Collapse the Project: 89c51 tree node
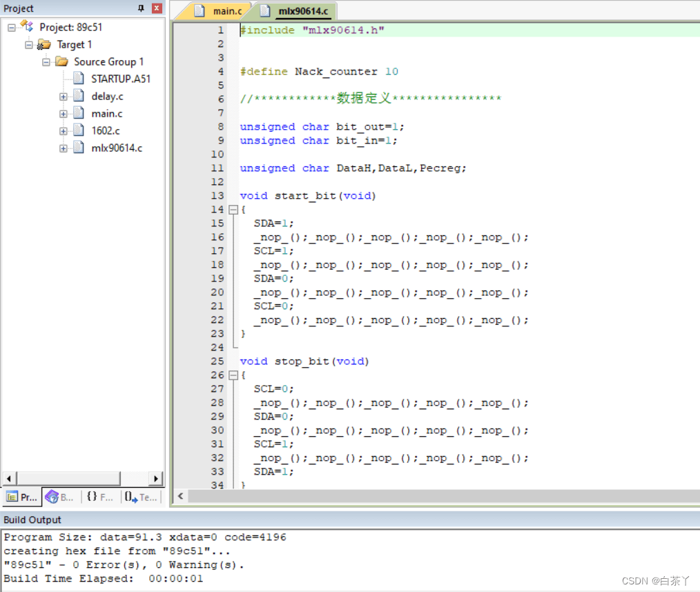The height and width of the screenshot is (592, 700). click(12, 28)
